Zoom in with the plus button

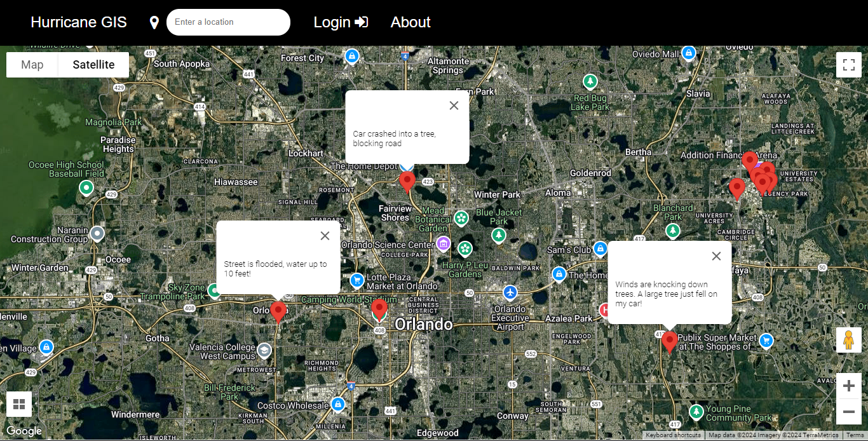coord(848,386)
